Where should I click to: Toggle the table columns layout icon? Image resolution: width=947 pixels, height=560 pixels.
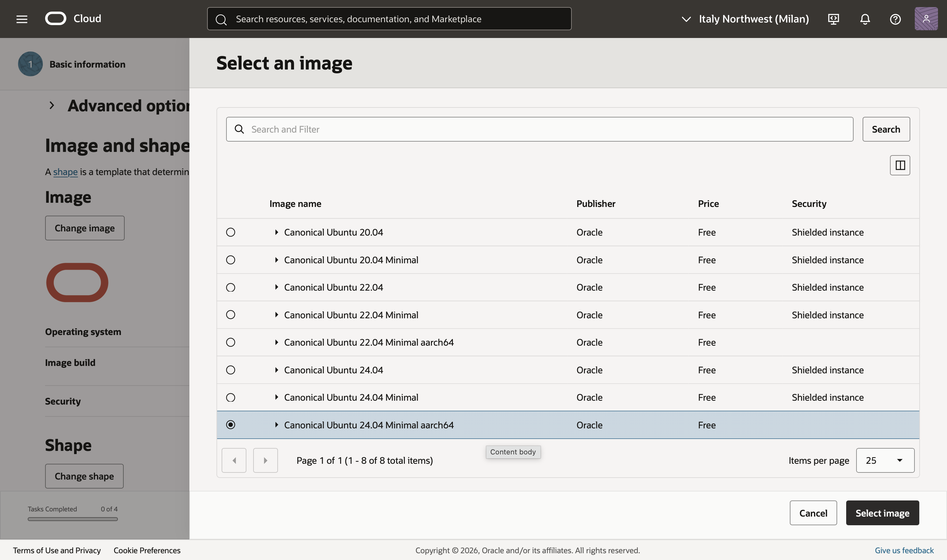[x=900, y=165]
